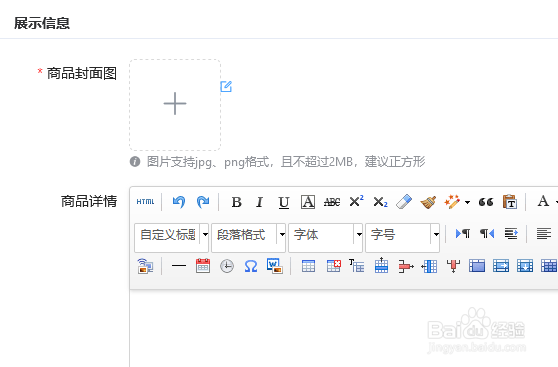Toggle underline formatting
Image resolution: width=558 pixels, height=367 pixels.
coord(284,202)
